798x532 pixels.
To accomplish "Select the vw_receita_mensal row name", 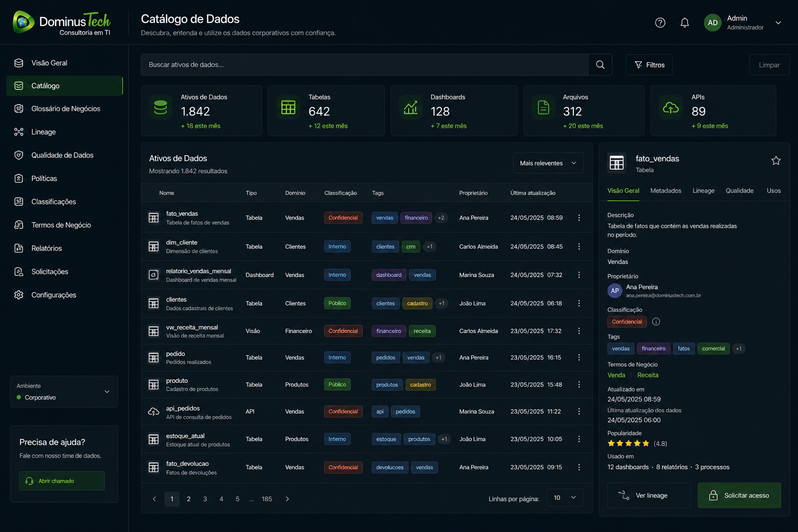I will (x=192, y=327).
